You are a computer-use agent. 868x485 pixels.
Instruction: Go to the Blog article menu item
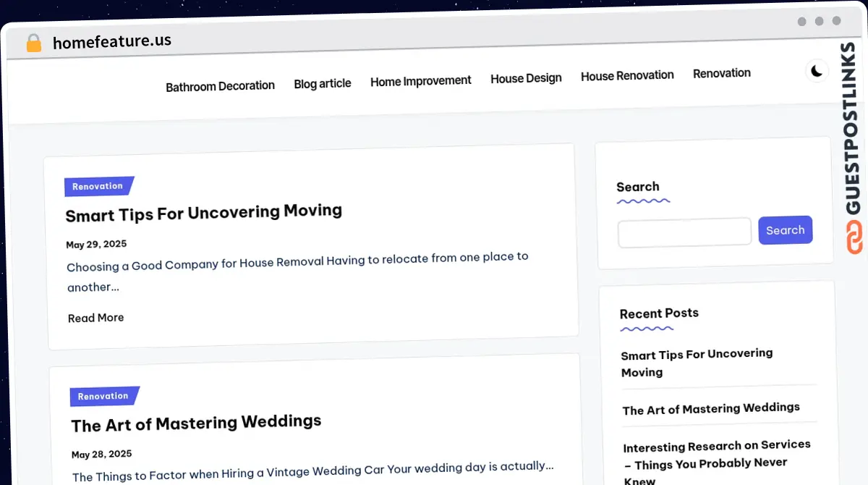tap(322, 83)
